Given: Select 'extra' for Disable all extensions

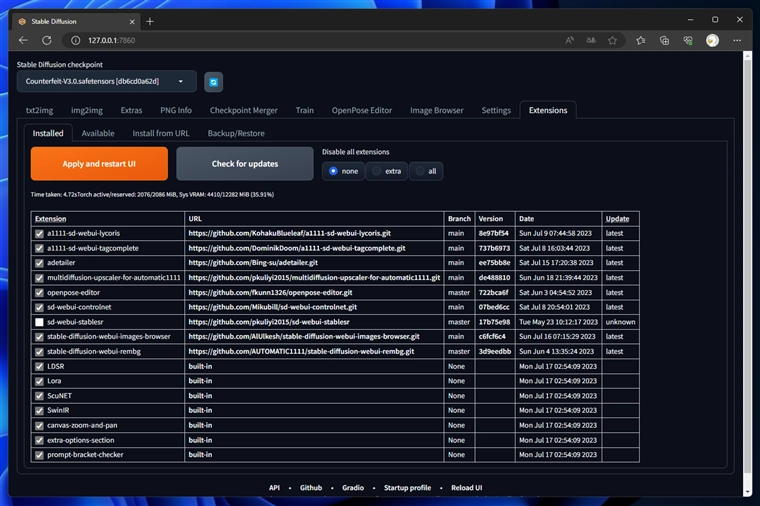Looking at the screenshot, I should [x=386, y=171].
